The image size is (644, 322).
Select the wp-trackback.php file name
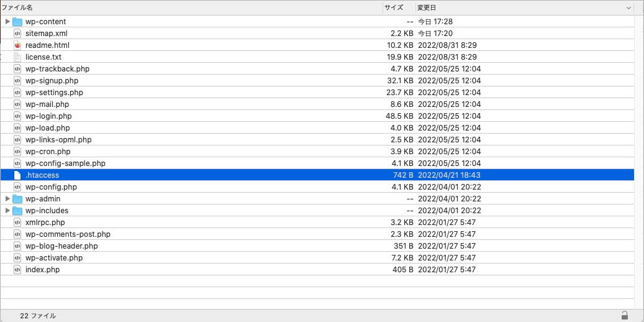(58, 68)
